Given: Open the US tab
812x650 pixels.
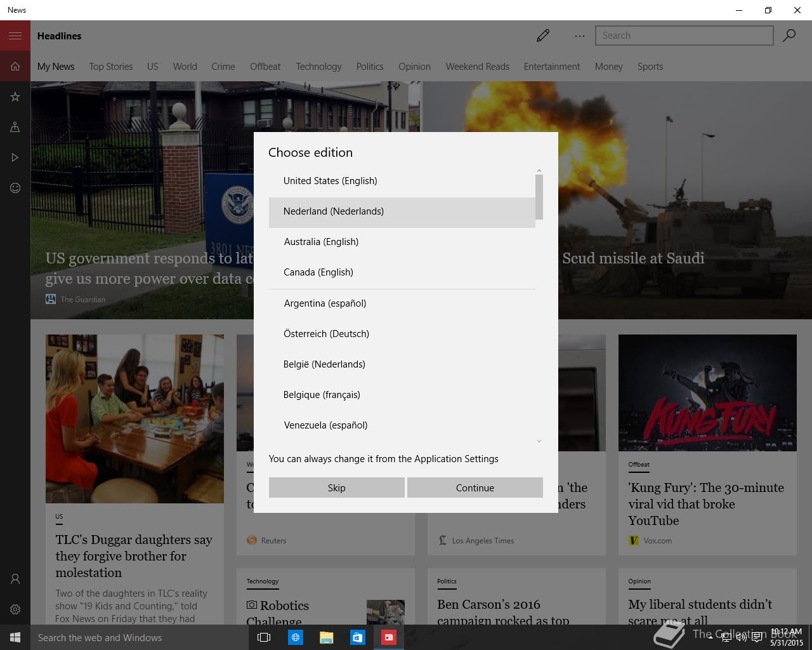Looking at the screenshot, I should (153, 66).
